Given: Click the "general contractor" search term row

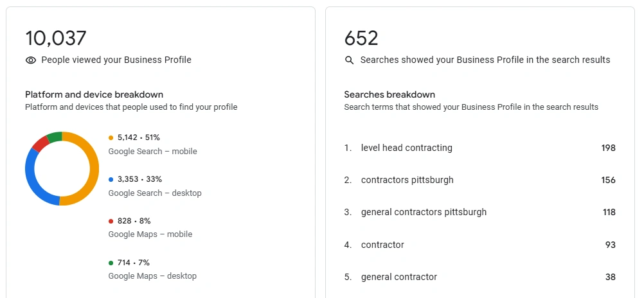Looking at the screenshot, I should point(398,277).
